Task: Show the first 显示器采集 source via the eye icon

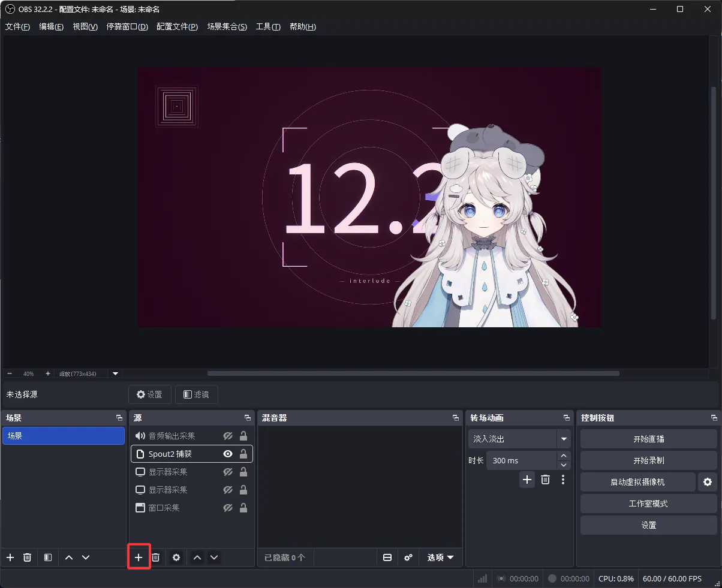Action: pyautogui.click(x=228, y=472)
